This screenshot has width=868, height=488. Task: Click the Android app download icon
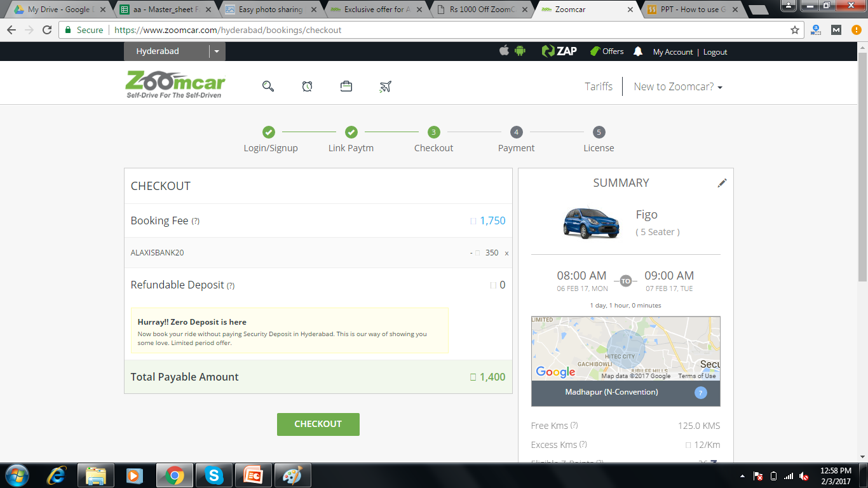coord(520,51)
